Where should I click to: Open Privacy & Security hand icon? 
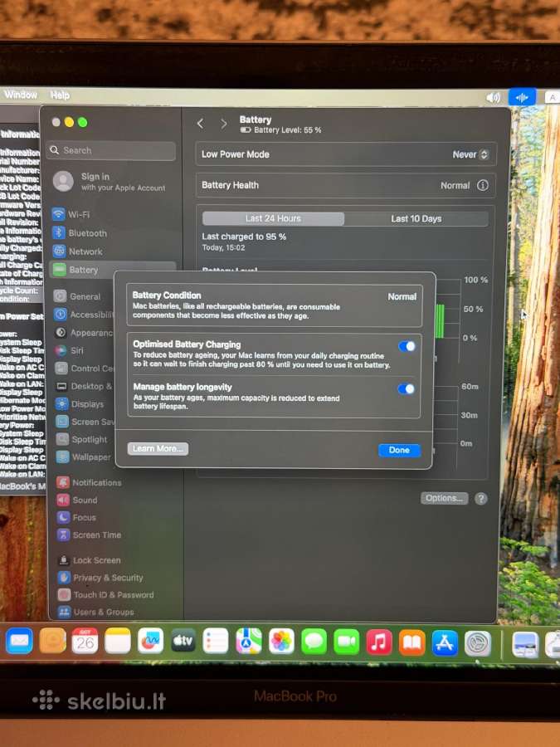click(64, 578)
